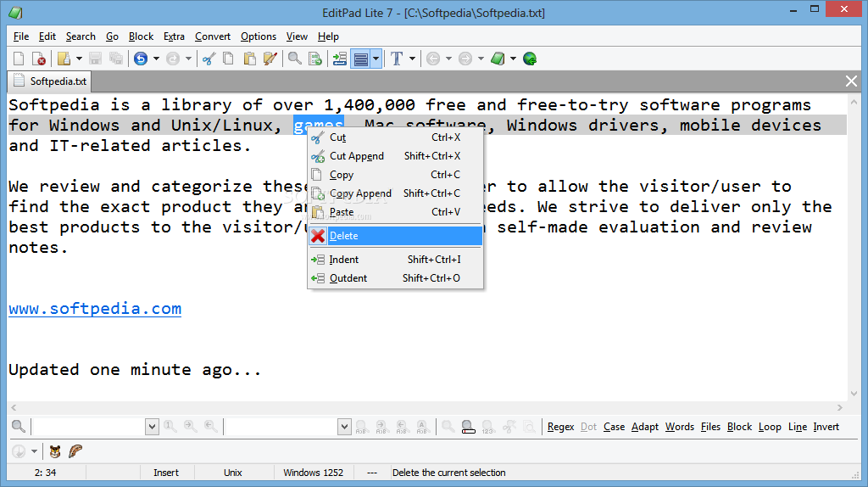The image size is (868, 487).
Task: Expand the Forward history dropdown arrow
Action: (x=481, y=59)
